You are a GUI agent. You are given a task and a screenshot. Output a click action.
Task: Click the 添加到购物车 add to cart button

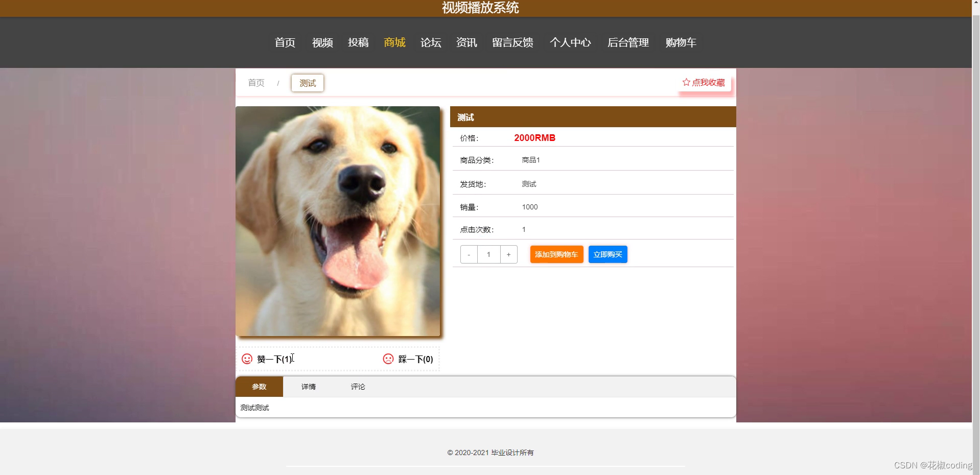point(556,254)
